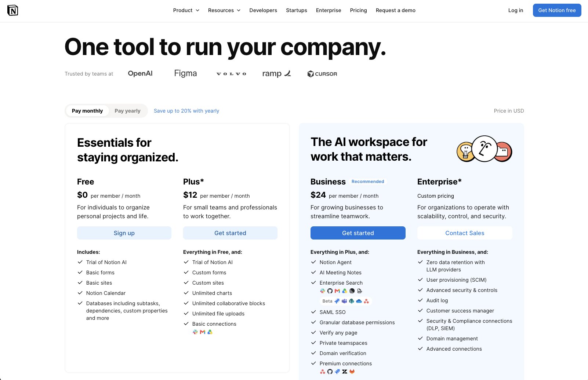588x380 pixels.
Task: Click the Google Drive icon under Enterprise Search
Action: 345,291
